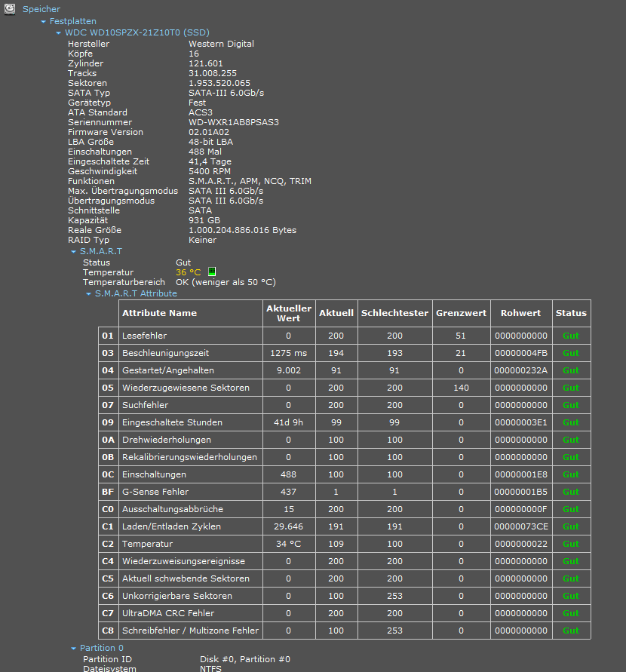Click the Geschwindigkeit value 5400 RPM
Image resolution: width=626 pixels, height=672 pixels.
tap(210, 171)
